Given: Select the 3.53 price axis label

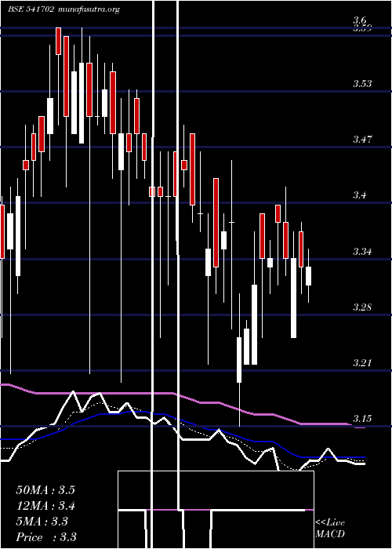Looking at the screenshot, I should pos(362,84).
